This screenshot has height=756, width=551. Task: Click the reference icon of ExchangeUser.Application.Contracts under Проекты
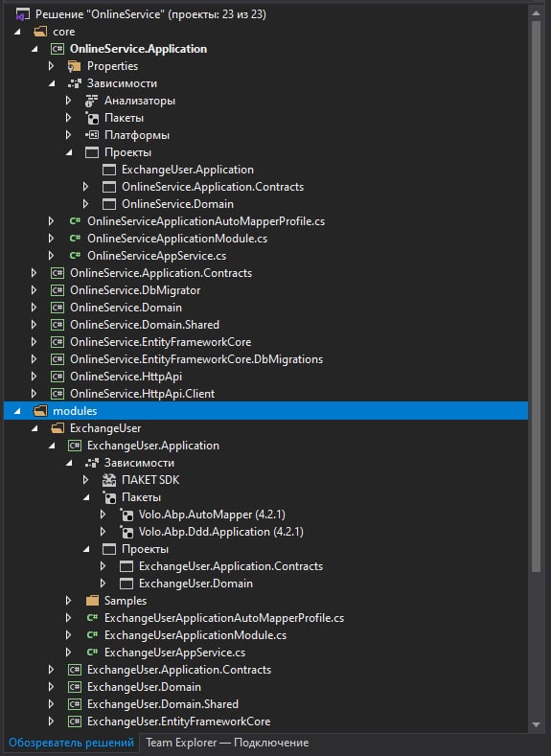(126, 566)
